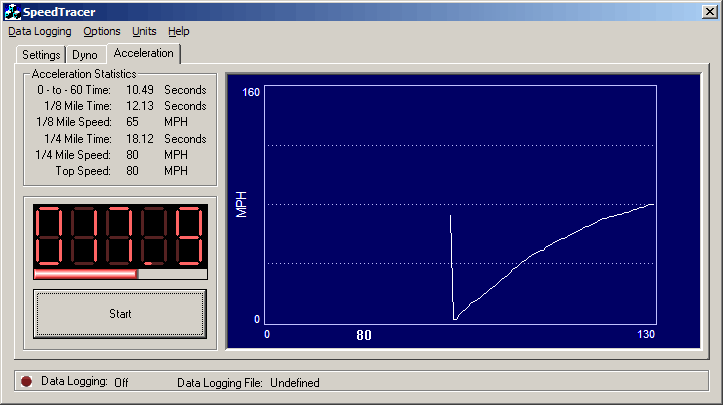This screenshot has width=723, height=405.
Task: Select the Acceleration tab
Action: click(x=143, y=54)
